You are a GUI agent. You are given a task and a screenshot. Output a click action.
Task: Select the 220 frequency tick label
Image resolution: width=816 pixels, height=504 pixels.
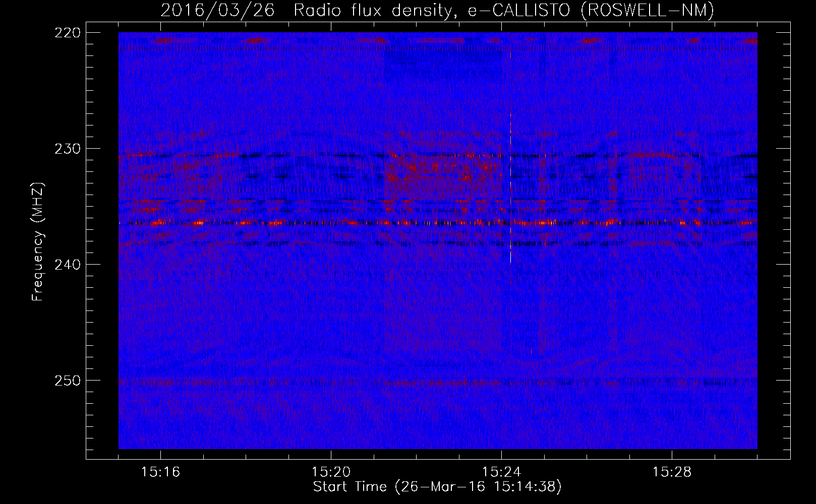click(x=67, y=33)
